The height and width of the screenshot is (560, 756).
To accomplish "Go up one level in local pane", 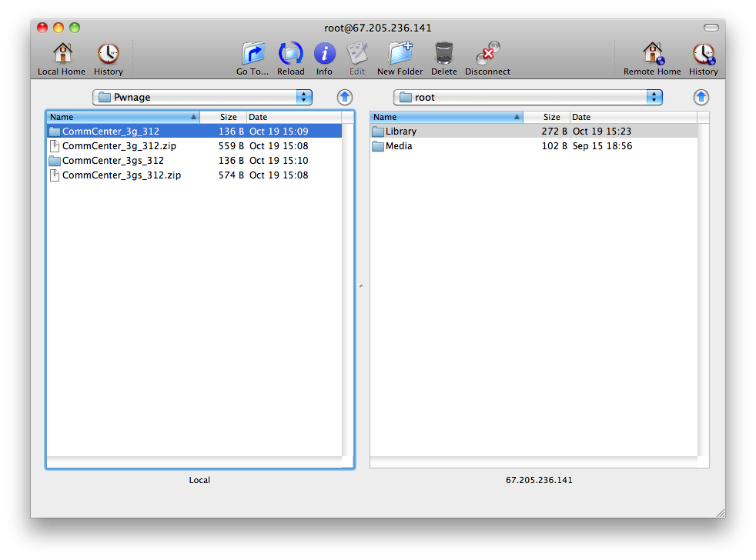I will click(x=345, y=97).
